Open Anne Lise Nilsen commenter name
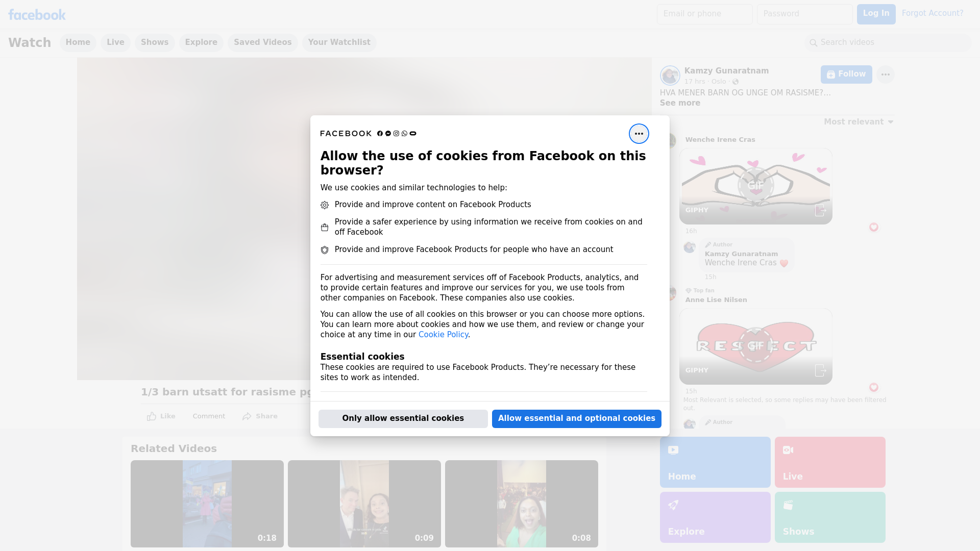 click(716, 300)
